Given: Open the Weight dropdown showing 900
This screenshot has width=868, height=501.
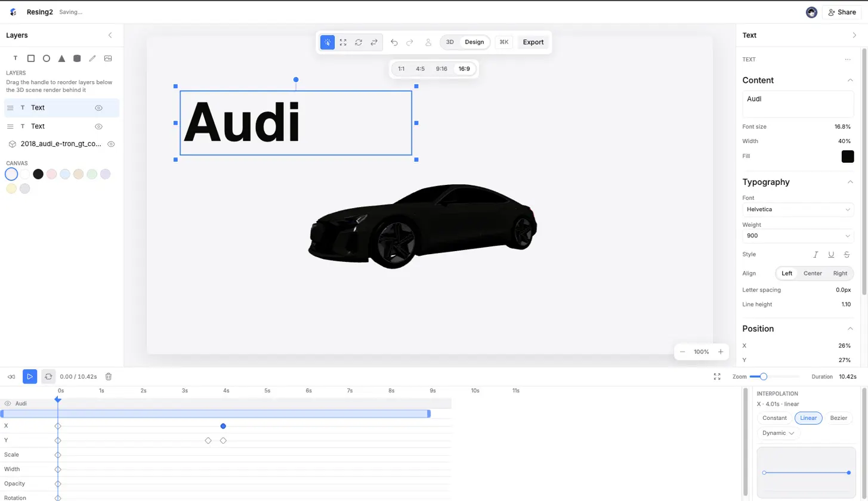Looking at the screenshot, I should [x=798, y=236].
